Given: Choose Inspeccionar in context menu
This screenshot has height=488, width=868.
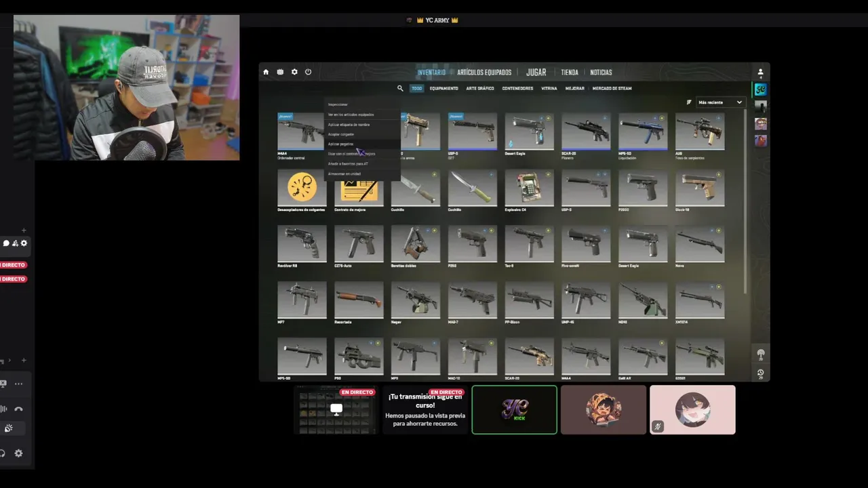Looking at the screenshot, I should pos(362,104).
